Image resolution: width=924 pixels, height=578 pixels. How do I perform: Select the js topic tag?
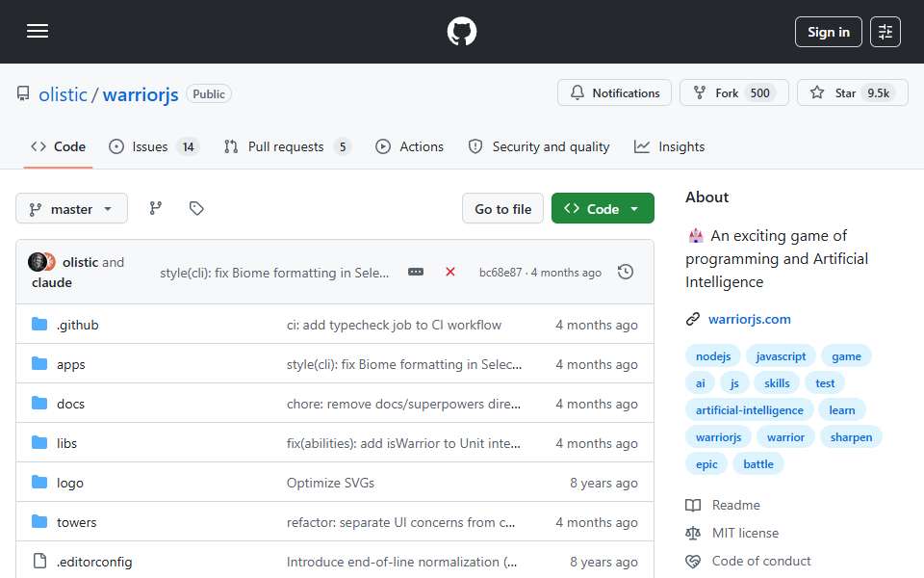(x=734, y=383)
